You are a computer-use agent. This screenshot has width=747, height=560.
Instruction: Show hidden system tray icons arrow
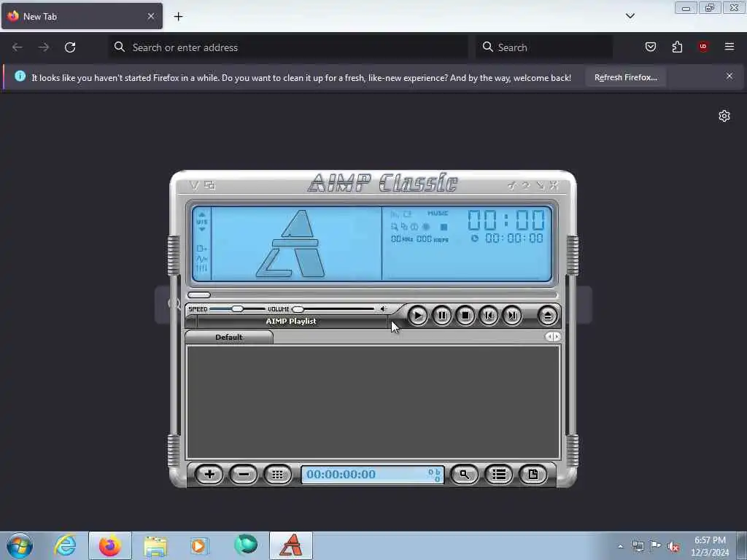pos(620,546)
